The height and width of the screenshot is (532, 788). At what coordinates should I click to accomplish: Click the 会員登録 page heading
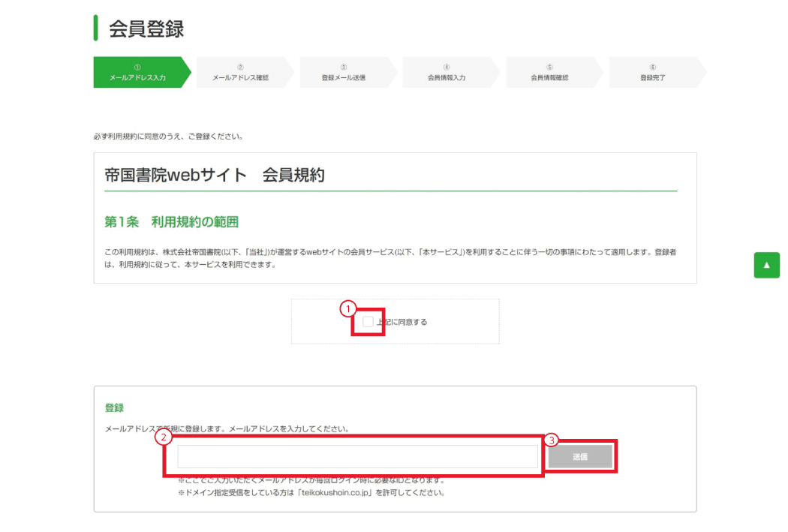coord(146,29)
